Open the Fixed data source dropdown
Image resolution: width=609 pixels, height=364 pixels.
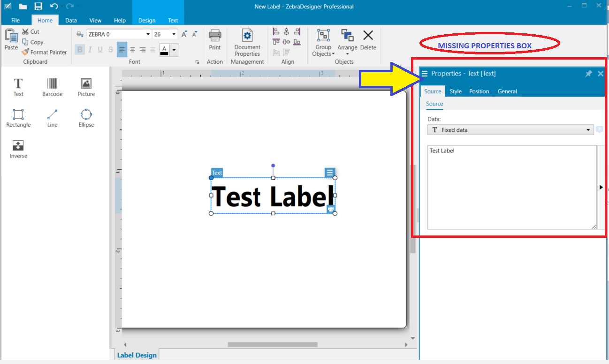[588, 130]
